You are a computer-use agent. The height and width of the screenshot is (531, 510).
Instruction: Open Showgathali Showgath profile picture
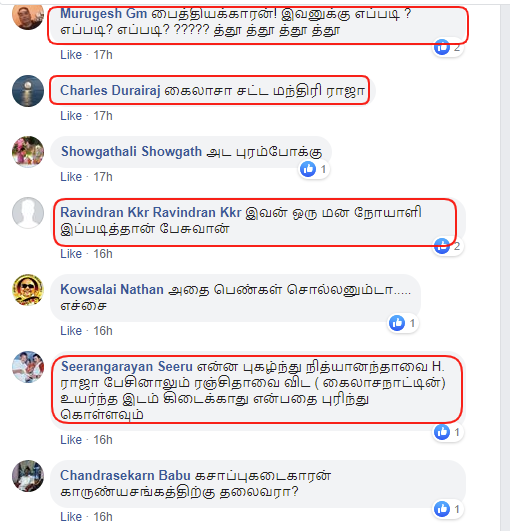(28, 152)
